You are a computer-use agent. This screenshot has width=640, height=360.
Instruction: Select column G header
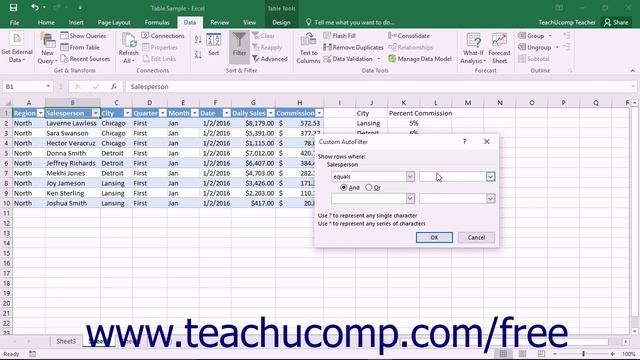point(253,102)
